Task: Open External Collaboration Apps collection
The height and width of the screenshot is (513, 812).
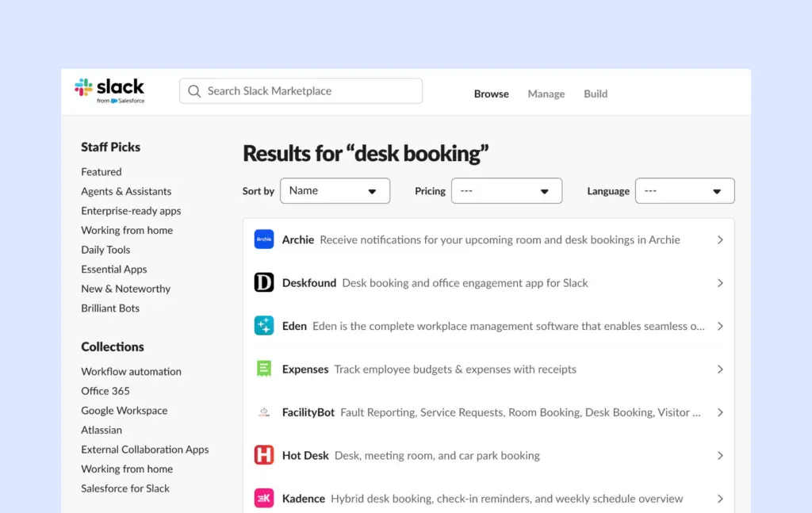Action: point(144,450)
